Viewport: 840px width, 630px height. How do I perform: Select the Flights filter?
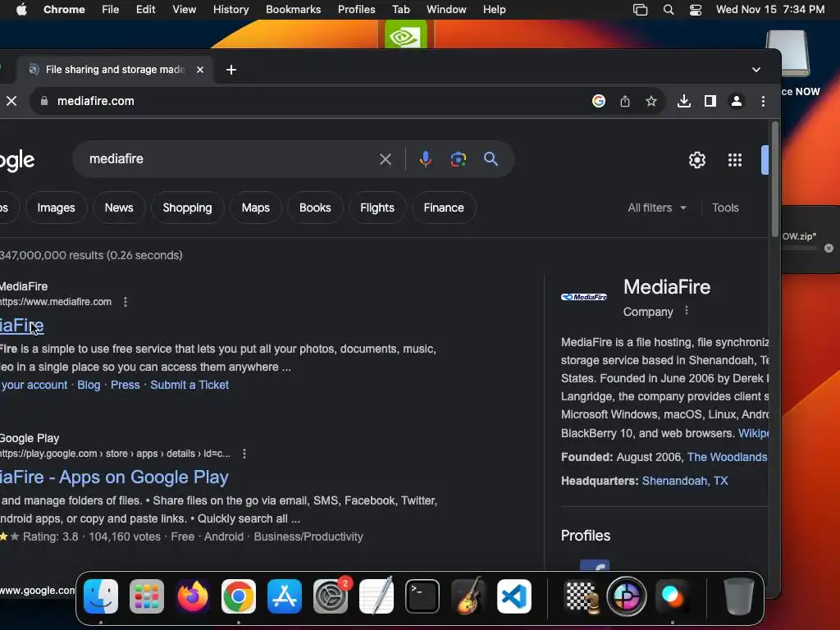click(x=377, y=208)
